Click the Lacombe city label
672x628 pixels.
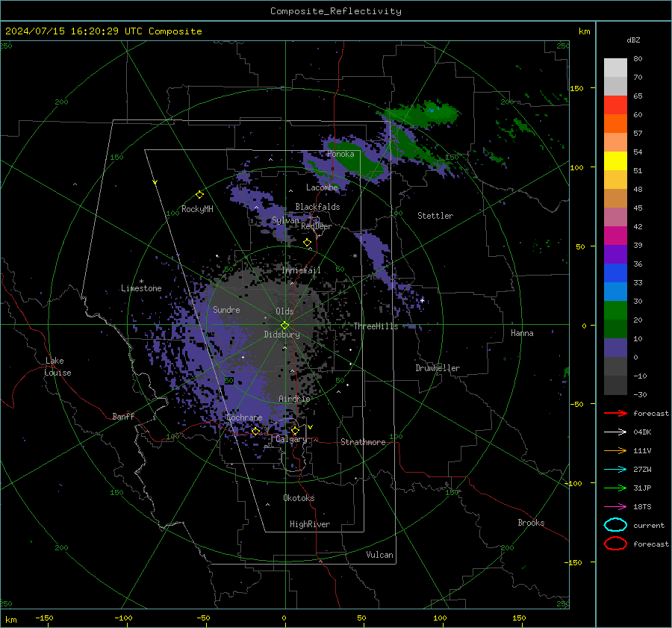point(322,187)
